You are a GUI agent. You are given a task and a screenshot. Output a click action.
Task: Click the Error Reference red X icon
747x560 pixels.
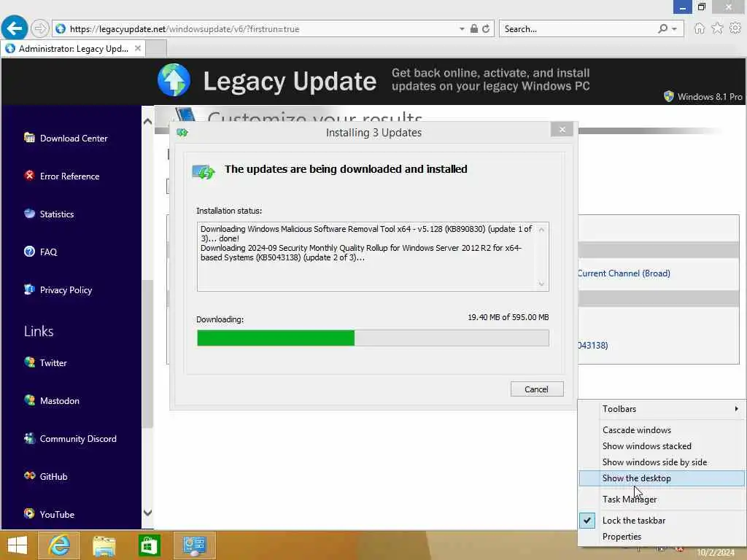click(x=29, y=176)
